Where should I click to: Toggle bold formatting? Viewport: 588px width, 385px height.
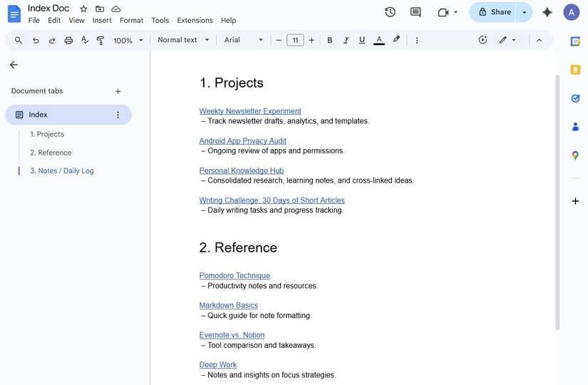click(x=329, y=41)
